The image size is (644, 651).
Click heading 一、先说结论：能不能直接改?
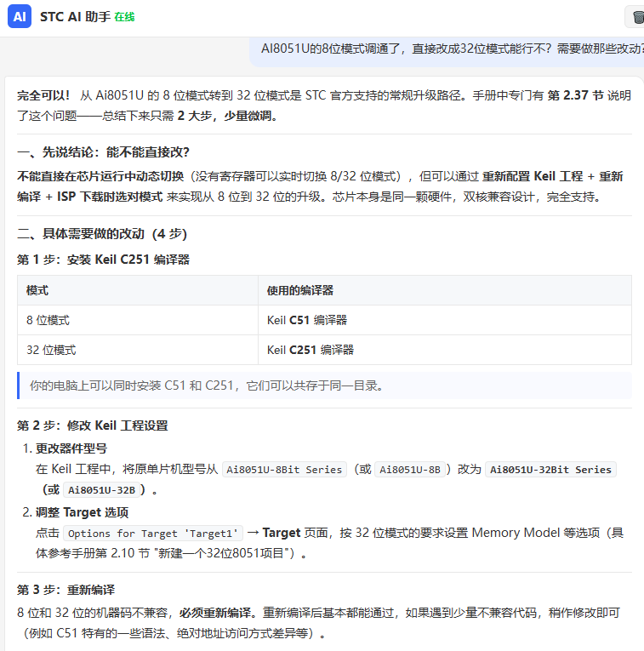coord(103,152)
